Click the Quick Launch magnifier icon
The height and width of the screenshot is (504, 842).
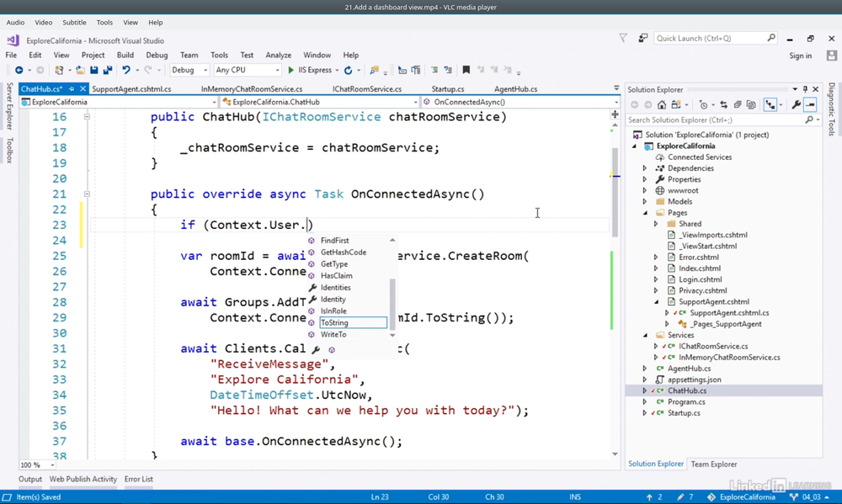771,38
